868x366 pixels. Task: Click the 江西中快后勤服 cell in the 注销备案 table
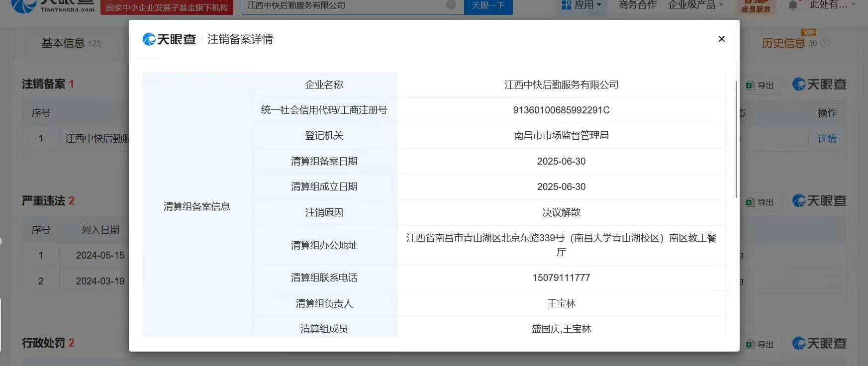97,139
